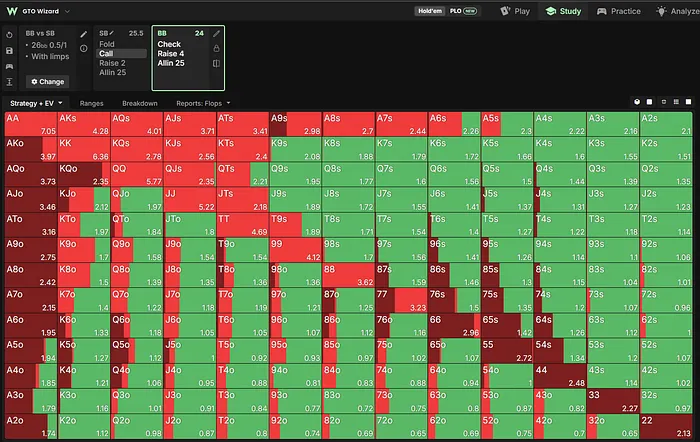Image resolution: width=700 pixels, height=442 pixels.
Task: Open the Breakdown tab
Action: (140, 103)
